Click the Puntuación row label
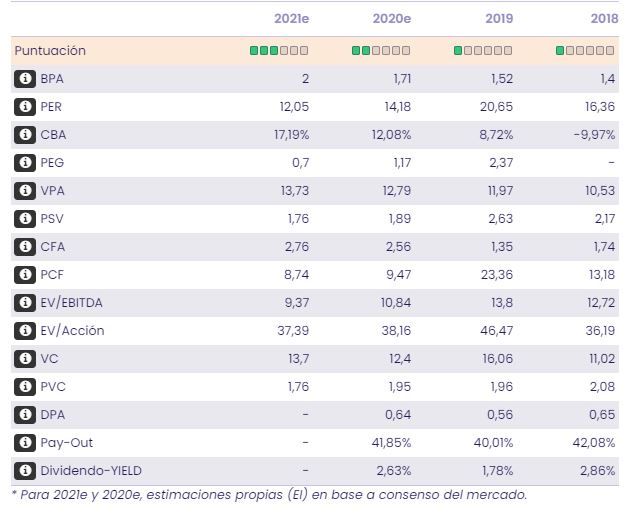Screen dimensions: 627x519 (x=50, y=51)
